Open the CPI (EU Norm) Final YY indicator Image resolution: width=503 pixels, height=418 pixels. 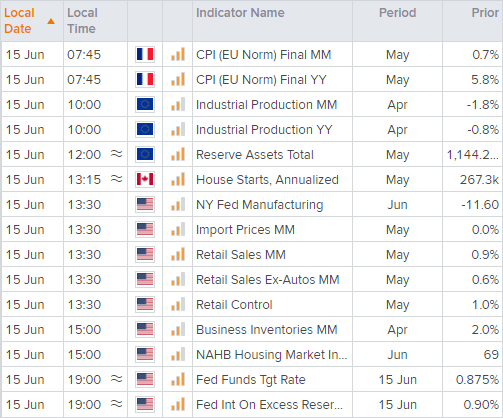[261, 80]
